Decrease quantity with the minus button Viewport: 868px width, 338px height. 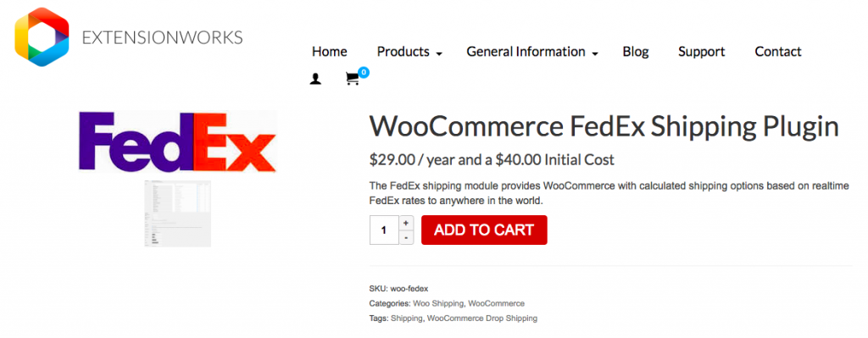[x=406, y=238]
